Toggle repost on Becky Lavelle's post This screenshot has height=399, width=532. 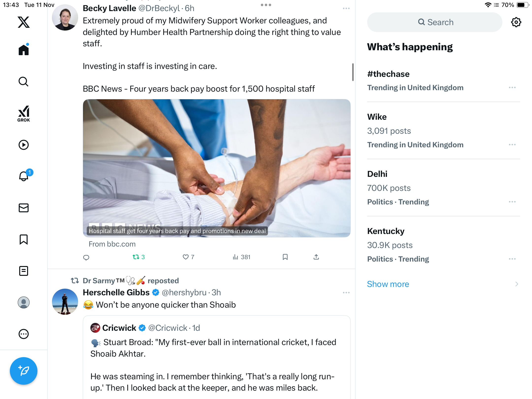click(x=136, y=257)
